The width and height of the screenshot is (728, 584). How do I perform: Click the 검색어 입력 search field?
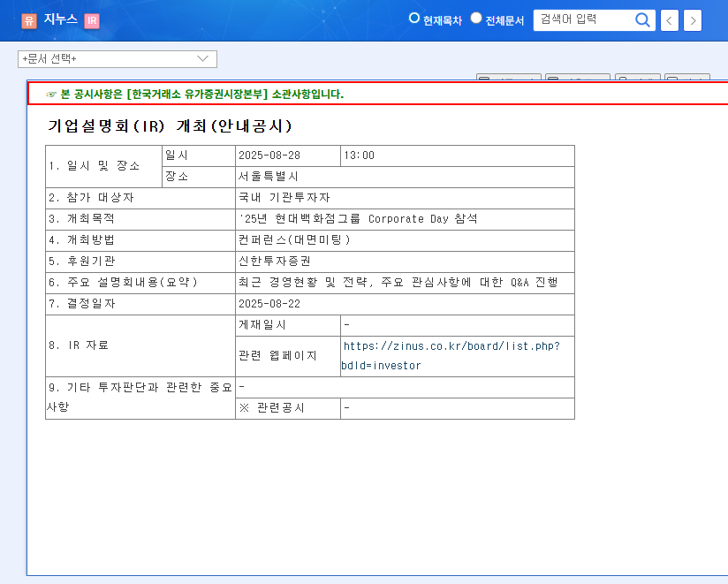tap(583, 19)
